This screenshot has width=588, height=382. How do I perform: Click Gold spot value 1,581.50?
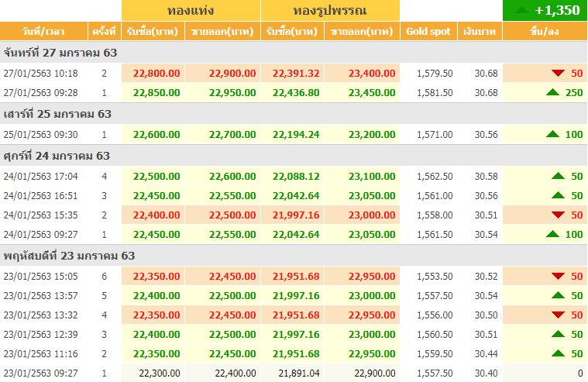[435, 93]
